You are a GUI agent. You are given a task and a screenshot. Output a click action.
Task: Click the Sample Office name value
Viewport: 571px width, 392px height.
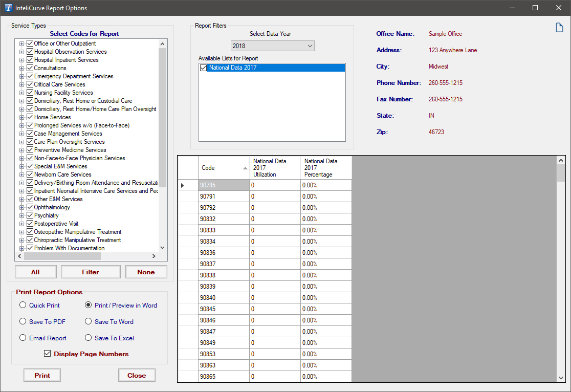(445, 34)
